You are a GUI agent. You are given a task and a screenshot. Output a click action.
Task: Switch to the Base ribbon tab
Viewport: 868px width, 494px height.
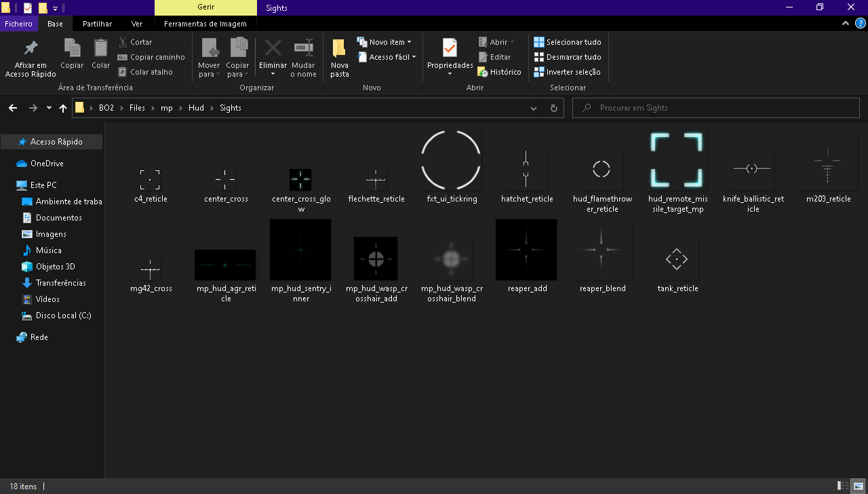coord(55,24)
